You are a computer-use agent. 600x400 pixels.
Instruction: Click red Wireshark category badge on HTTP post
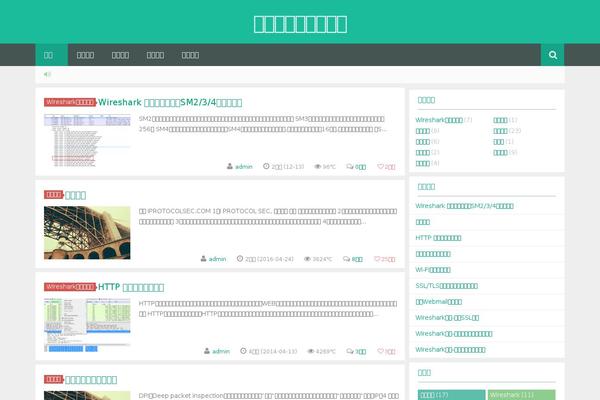70,287
